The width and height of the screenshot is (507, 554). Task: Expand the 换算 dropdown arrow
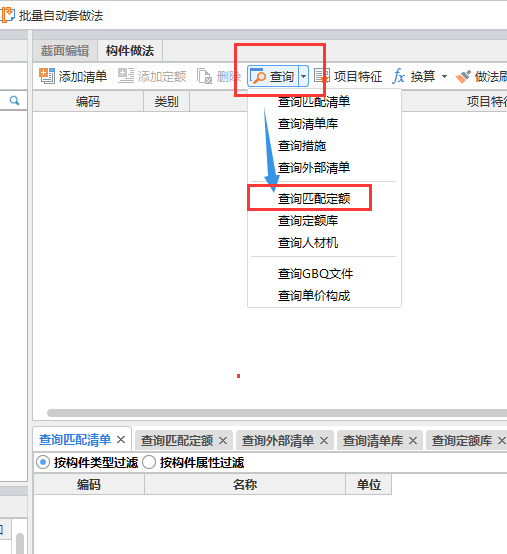click(444, 76)
